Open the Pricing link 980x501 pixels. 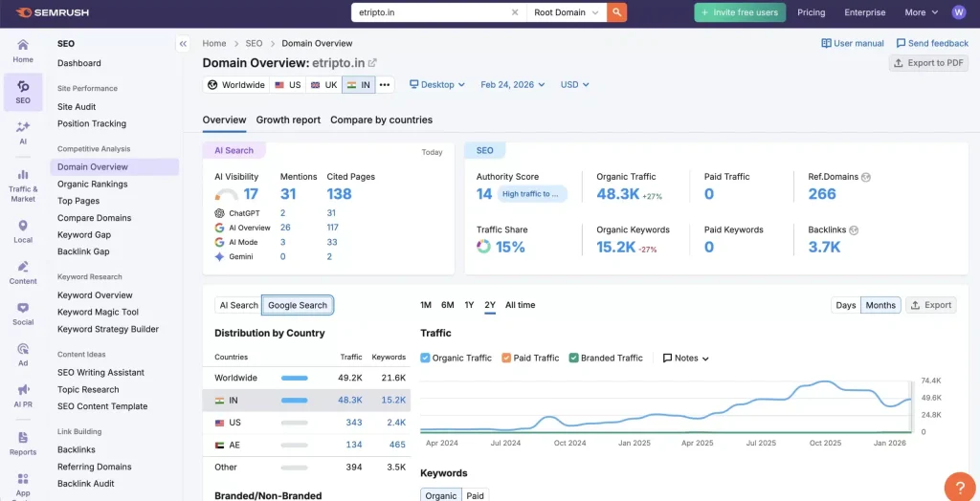tap(812, 12)
